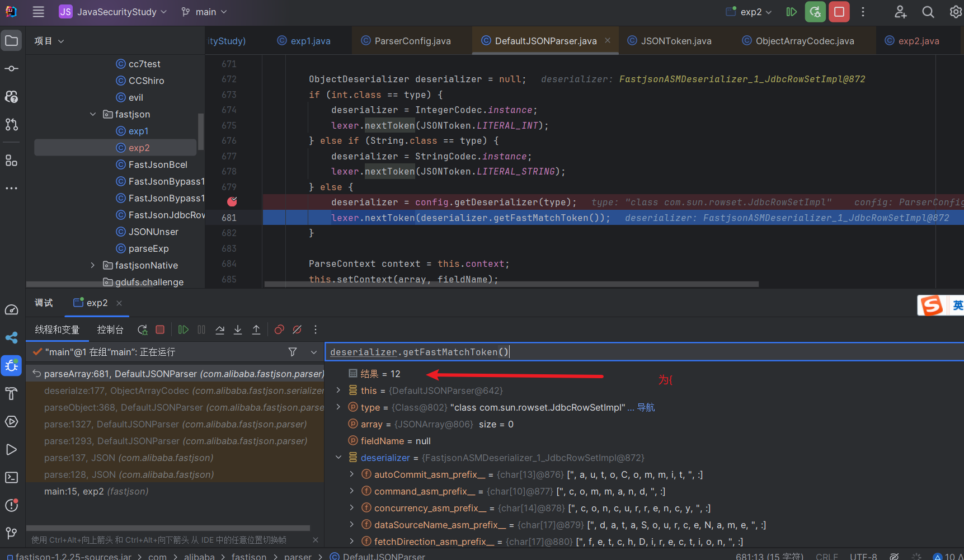
Task: Open the Build hammer tool window
Action: (11, 394)
